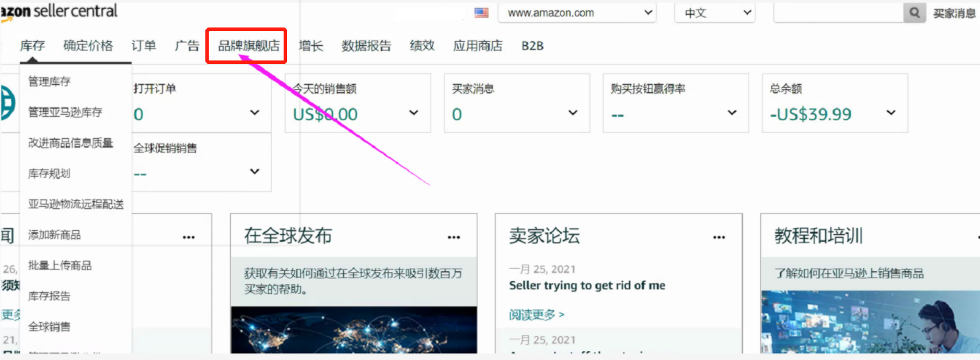Click the globe icon at left edge

(x=7, y=103)
